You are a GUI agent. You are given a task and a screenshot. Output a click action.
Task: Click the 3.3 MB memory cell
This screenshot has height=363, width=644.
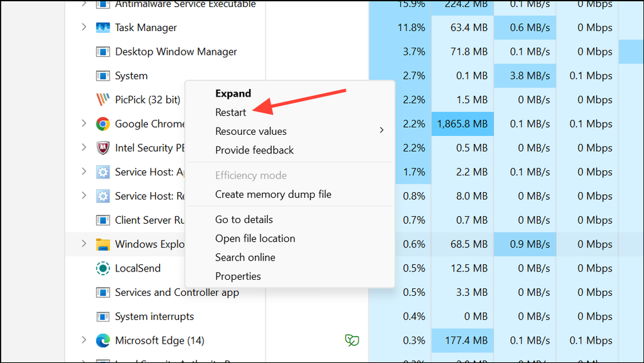point(462,292)
